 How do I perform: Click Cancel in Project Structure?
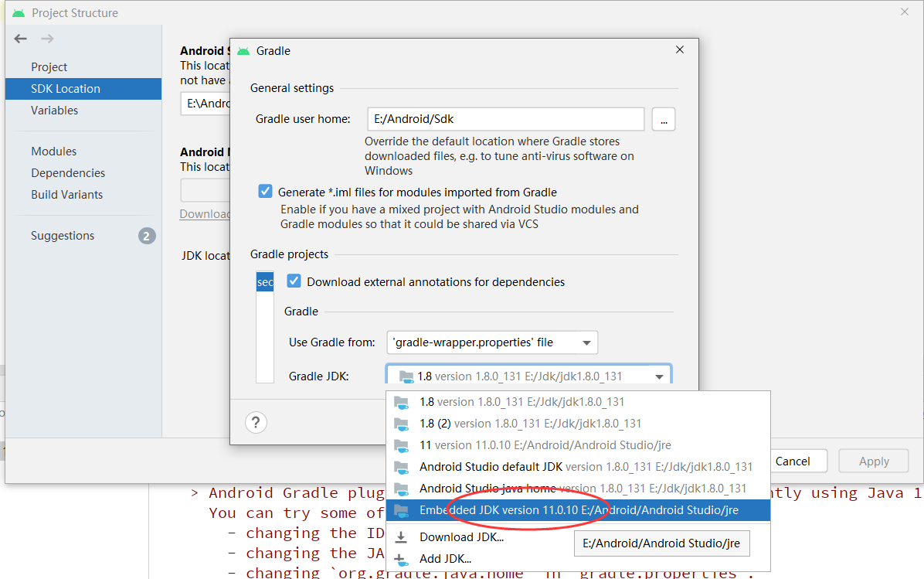tap(793, 461)
